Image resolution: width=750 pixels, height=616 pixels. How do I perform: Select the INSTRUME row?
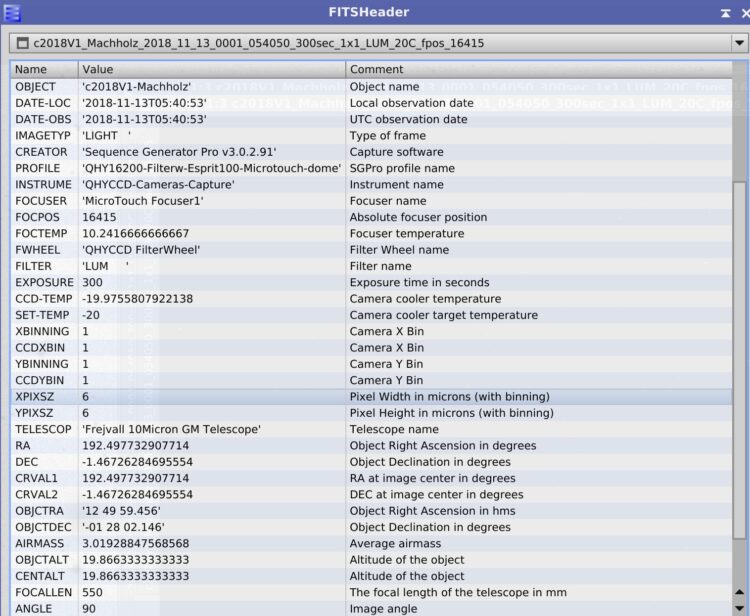click(371, 184)
